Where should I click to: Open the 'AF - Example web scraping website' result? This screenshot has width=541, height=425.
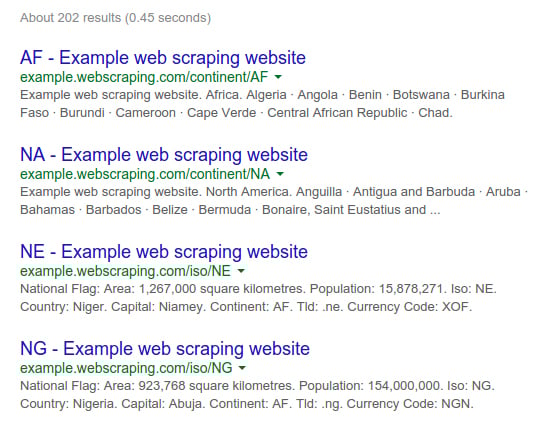pos(163,58)
